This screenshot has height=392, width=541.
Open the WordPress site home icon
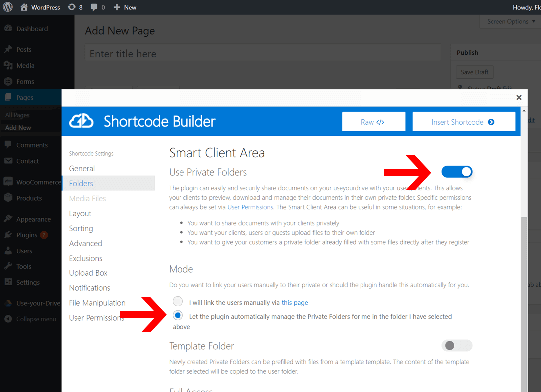24,7
